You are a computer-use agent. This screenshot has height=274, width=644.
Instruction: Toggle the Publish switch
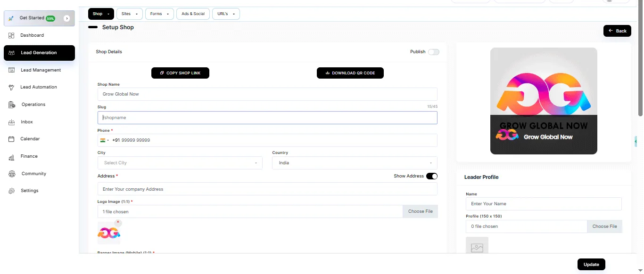[x=433, y=52]
